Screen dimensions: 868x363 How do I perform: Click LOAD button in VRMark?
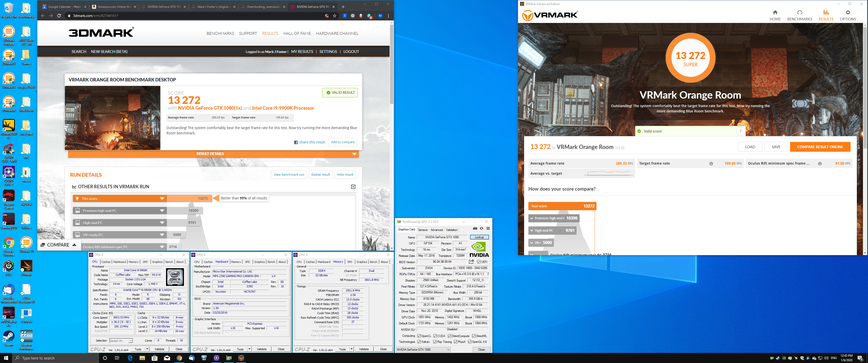pos(750,147)
